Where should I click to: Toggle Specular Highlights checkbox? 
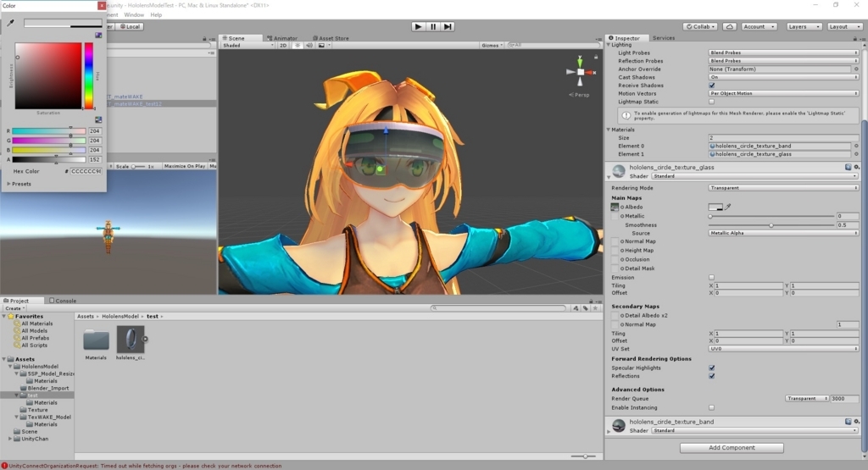point(712,368)
